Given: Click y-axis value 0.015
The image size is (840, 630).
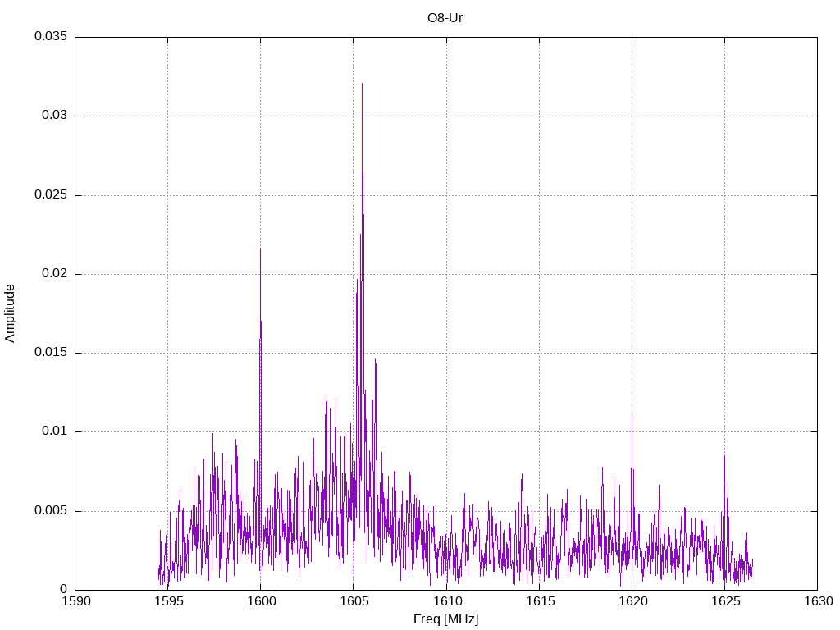Looking at the screenshot, I should coord(51,352).
